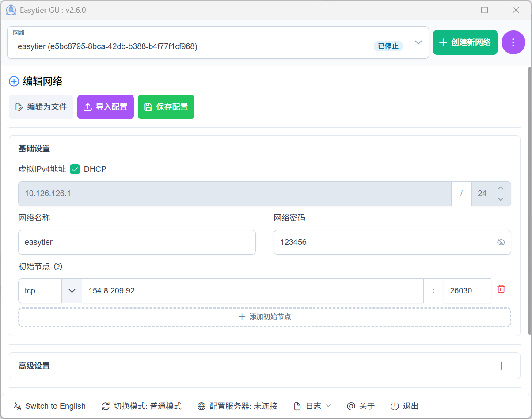Open the 日志 dropdown menu
Screen dimensions: 532x419
point(313,406)
